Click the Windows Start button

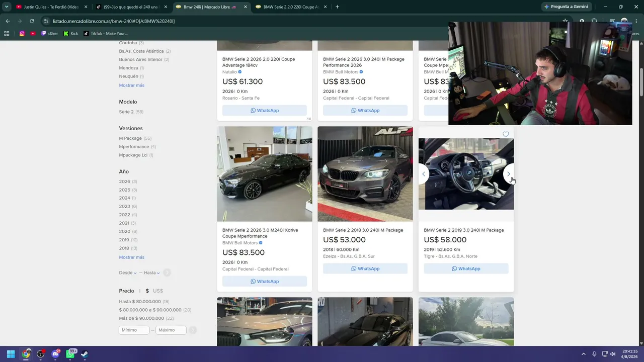11,354
